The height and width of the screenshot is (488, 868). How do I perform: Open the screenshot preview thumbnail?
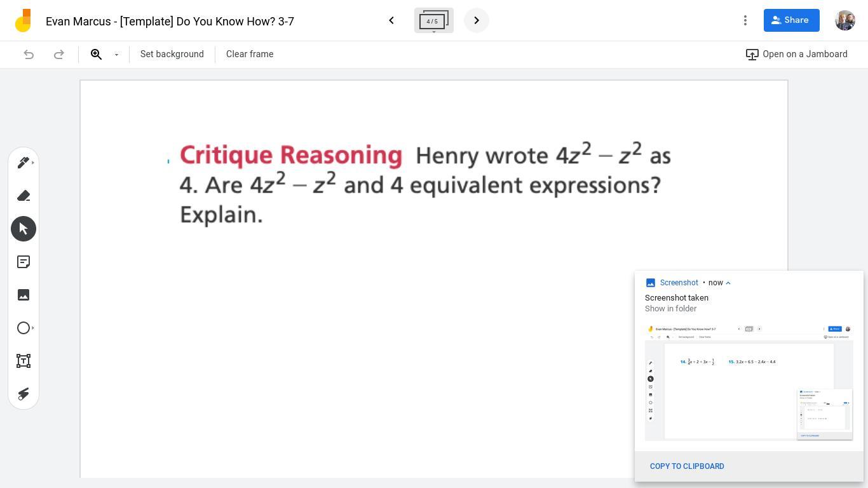(x=749, y=383)
